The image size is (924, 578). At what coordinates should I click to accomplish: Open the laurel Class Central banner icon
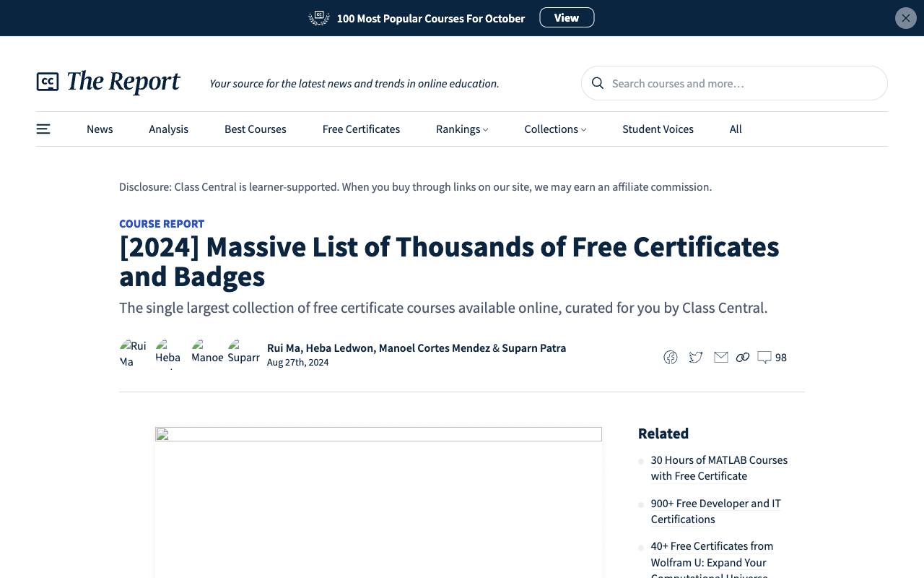click(319, 18)
